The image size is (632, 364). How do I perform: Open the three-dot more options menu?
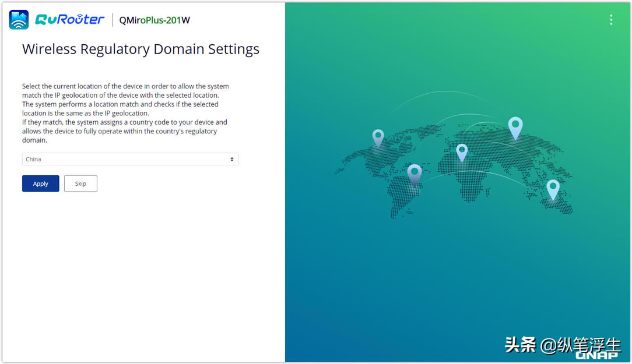tap(611, 20)
